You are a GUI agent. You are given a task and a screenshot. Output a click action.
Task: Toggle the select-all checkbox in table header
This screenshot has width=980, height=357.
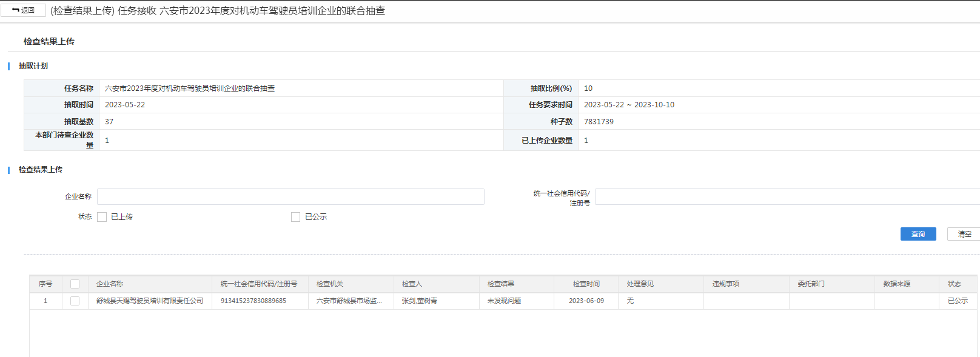(75, 284)
